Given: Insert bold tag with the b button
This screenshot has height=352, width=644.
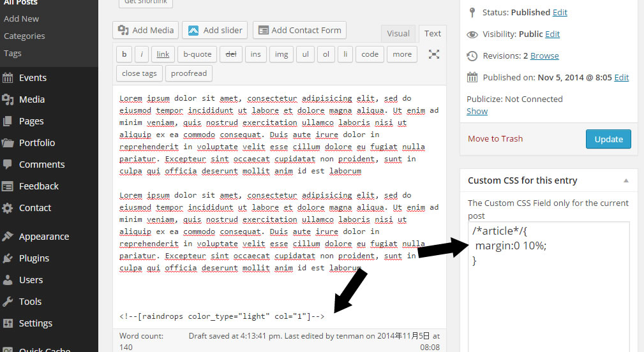Looking at the screenshot, I should pos(124,54).
